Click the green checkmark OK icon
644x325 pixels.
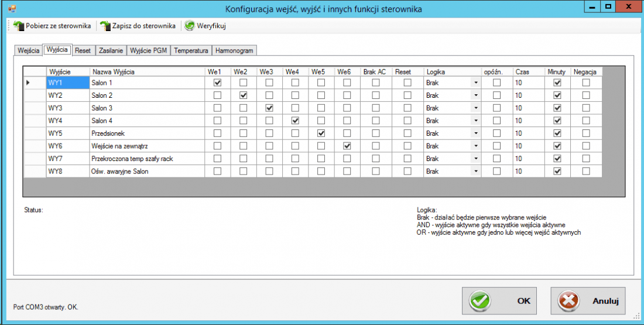click(481, 300)
